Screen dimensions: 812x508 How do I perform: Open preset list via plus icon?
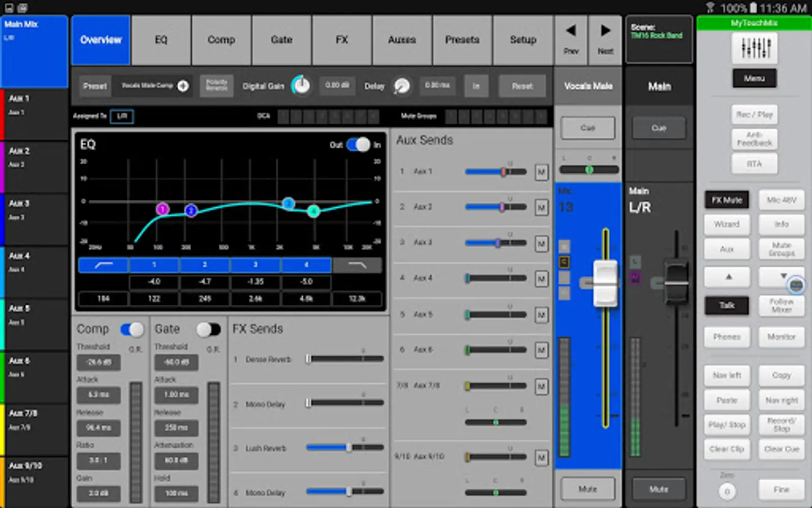[183, 86]
